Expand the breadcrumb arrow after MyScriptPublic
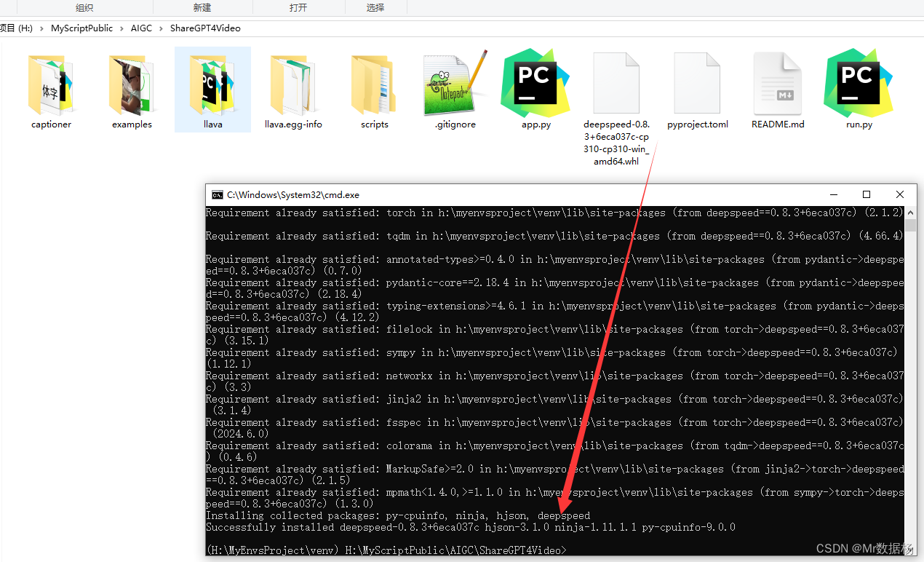924x562 pixels. click(x=123, y=28)
